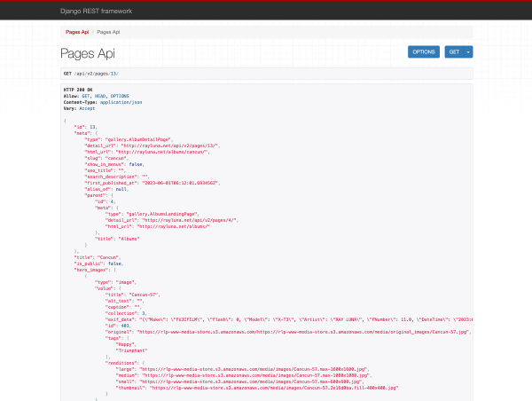Click the Pages Api page heading
Screen dimensions: 532x401
[88, 53]
